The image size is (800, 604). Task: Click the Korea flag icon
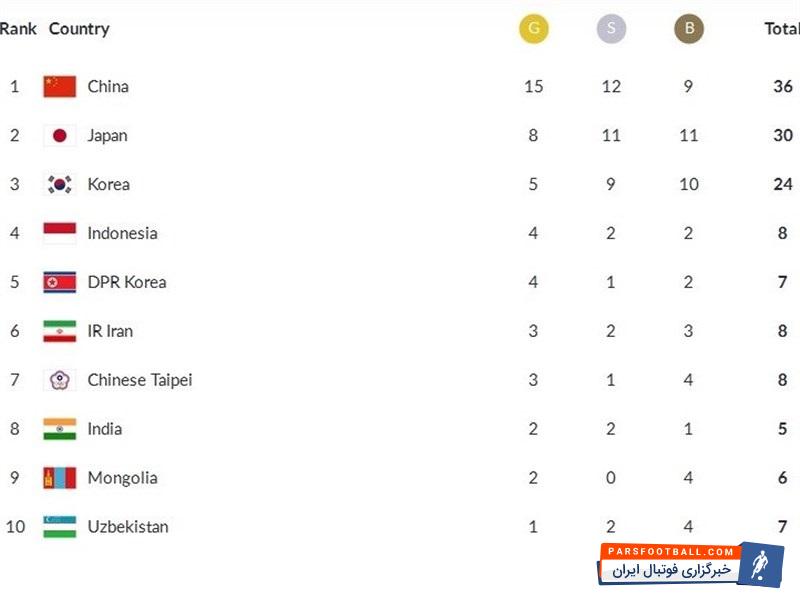(60, 184)
